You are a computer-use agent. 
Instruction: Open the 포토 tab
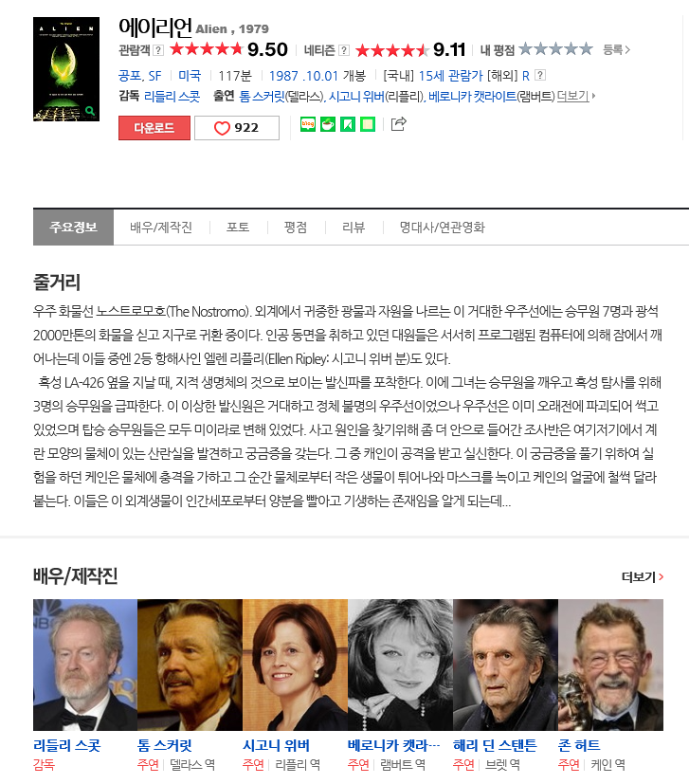pyautogui.click(x=238, y=228)
